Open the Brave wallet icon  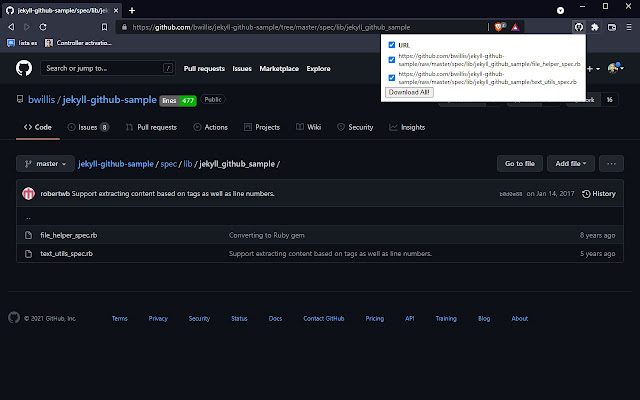611,27
